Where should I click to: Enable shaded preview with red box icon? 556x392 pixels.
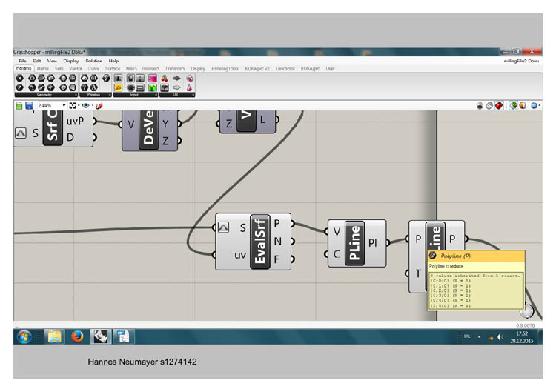[x=499, y=105]
